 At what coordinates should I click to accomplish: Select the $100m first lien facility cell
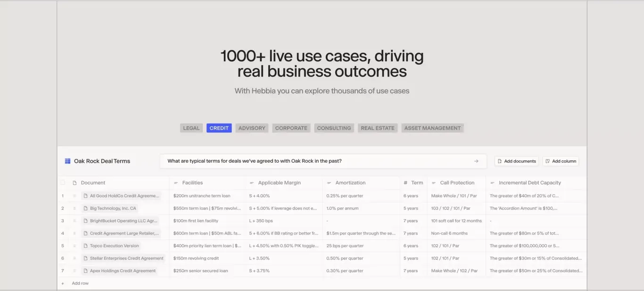coord(207,221)
